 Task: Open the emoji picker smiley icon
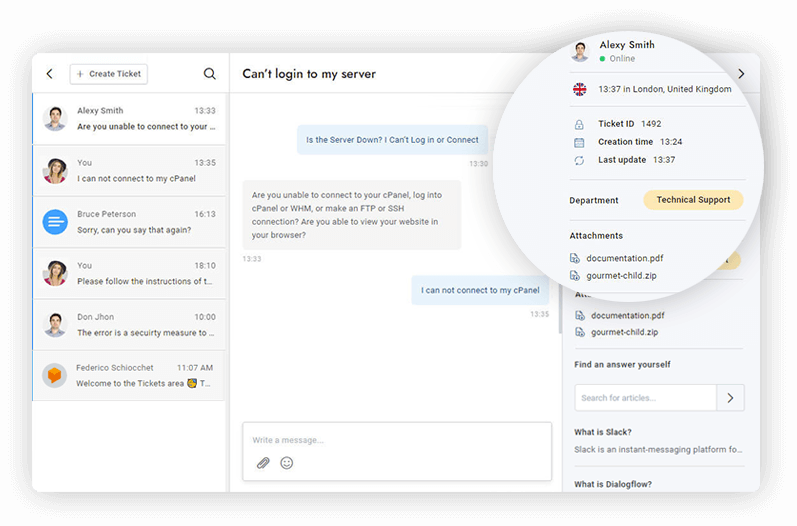point(287,463)
